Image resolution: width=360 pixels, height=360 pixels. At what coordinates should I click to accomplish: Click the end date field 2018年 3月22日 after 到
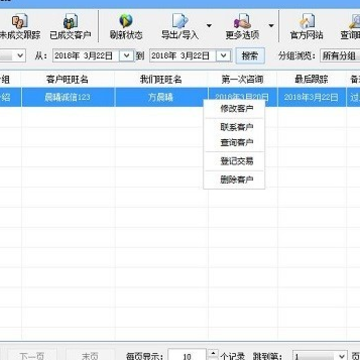183,56
